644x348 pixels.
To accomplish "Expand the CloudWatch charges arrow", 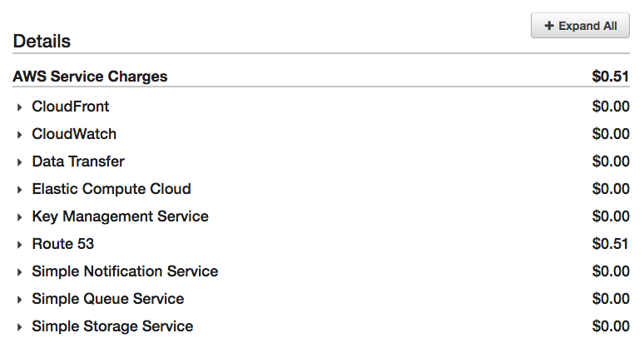I will [x=19, y=135].
